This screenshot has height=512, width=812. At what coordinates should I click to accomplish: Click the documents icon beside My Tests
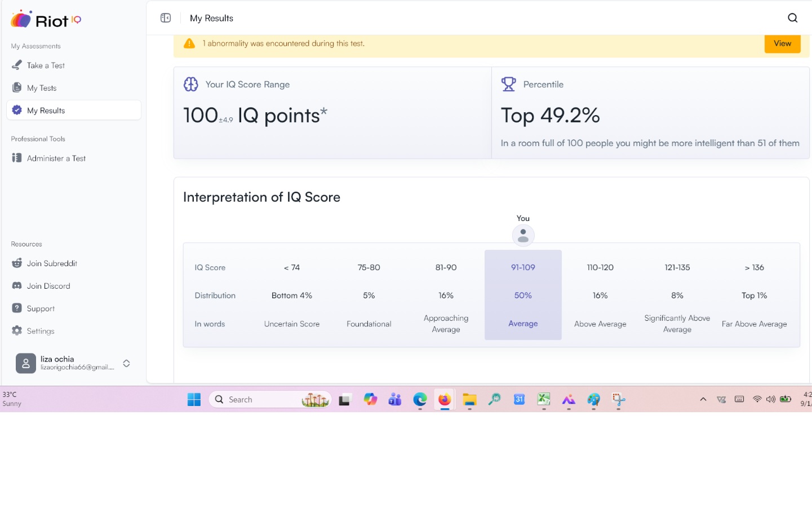[x=17, y=87]
